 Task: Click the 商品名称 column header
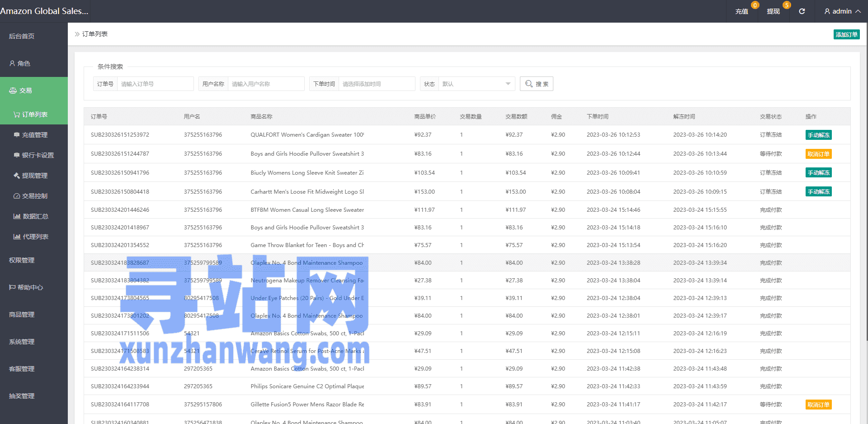click(261, 117)
